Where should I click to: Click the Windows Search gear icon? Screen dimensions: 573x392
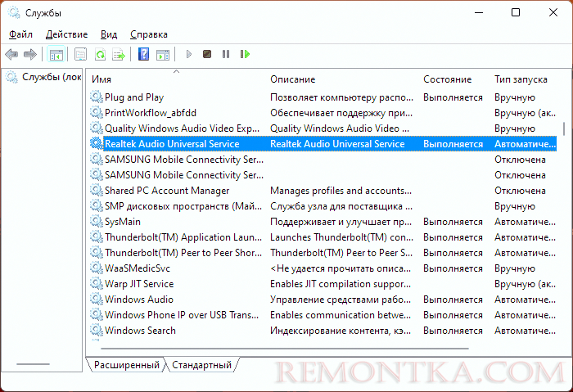[x=97, y=331]
